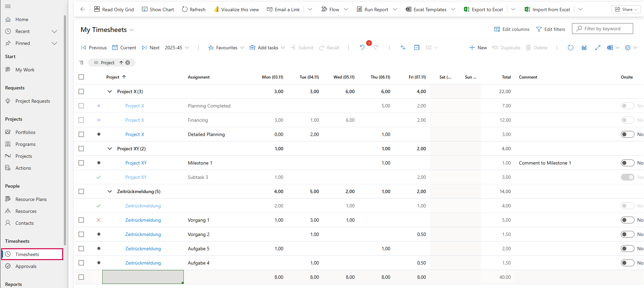Click the expand fullscreen arrows icon
Image resolution: width=644 pixels, height=288 pixels.
(x=598, y=48)
